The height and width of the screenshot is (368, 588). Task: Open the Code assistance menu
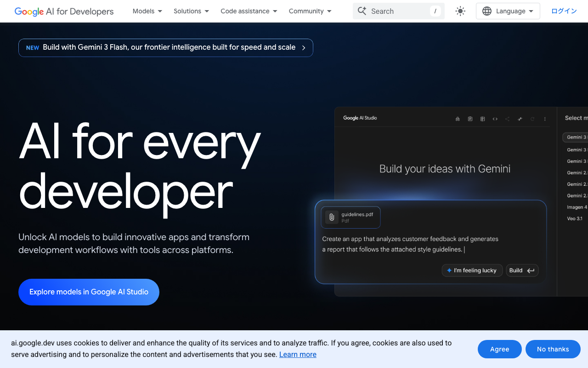pyautogui.click(x=249, y=11)
